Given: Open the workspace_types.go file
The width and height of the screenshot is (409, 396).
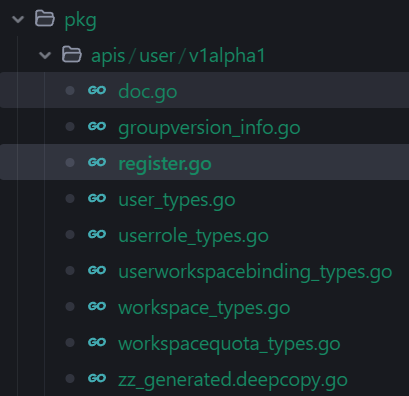Looking at the screenshot, I should coord(204,308).
